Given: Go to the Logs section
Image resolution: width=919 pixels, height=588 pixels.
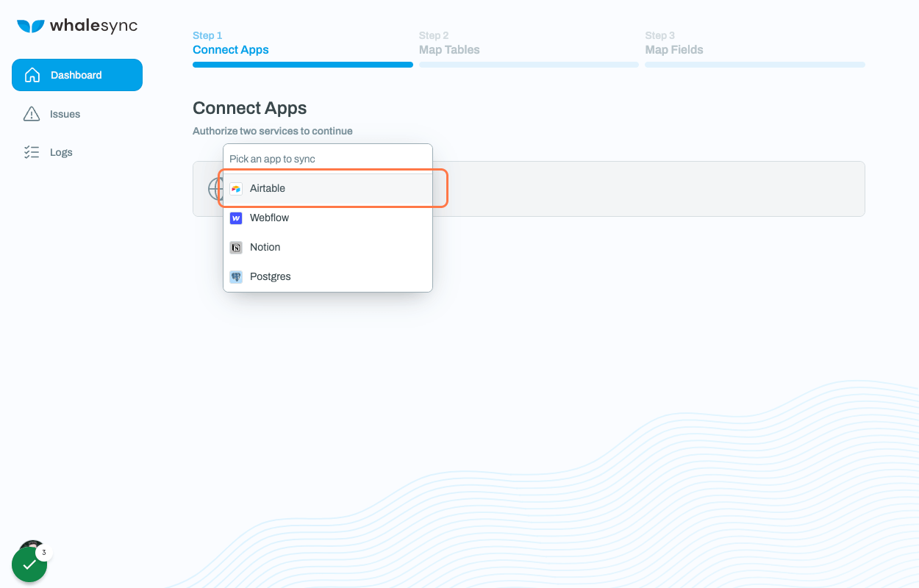Looking at the screenshot, I should click(61, 151).
